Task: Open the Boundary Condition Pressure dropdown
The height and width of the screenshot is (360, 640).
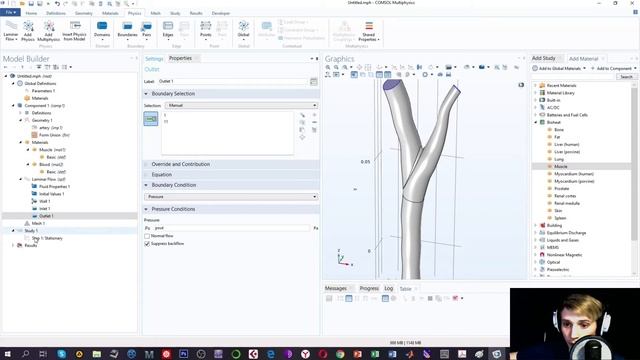Action: [231, 197]
